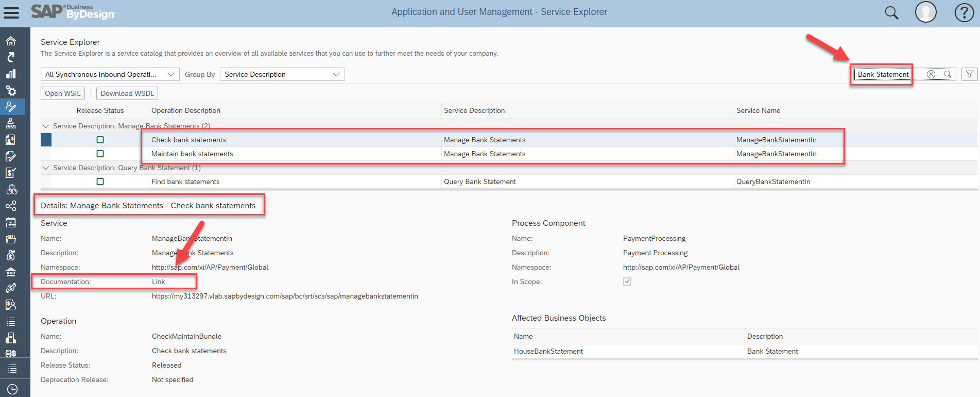Open the dollar checkmark sidebar icon

(x=11, y=173)
